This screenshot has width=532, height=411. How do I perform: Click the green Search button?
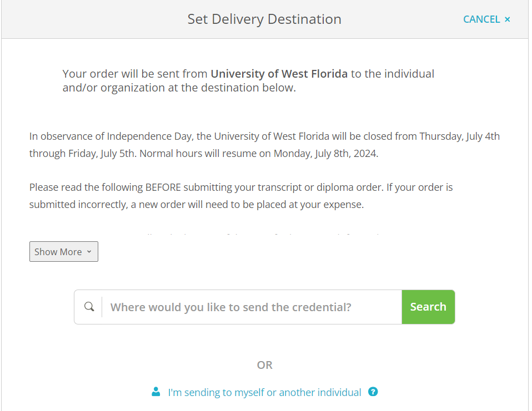click(x=428, y=307)
